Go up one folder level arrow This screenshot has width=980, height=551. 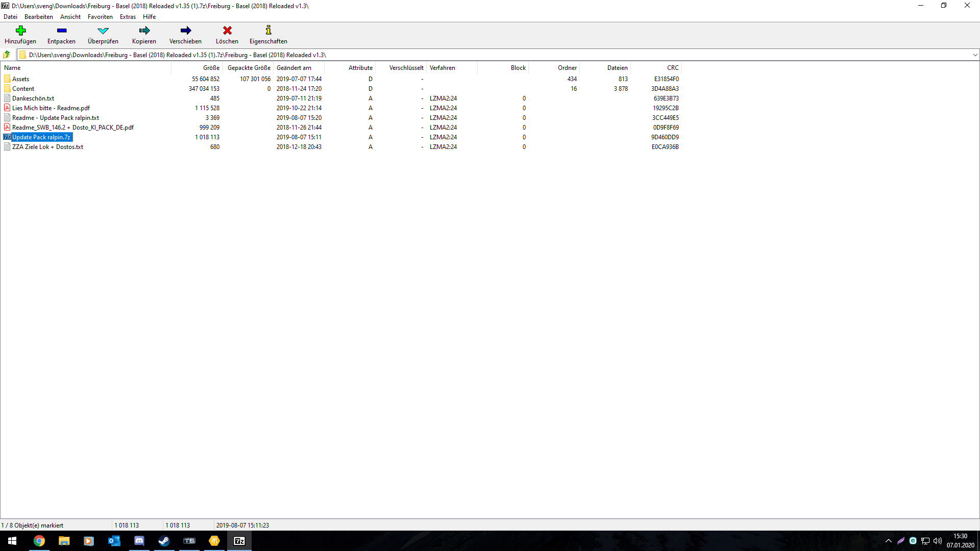[7, 55]
